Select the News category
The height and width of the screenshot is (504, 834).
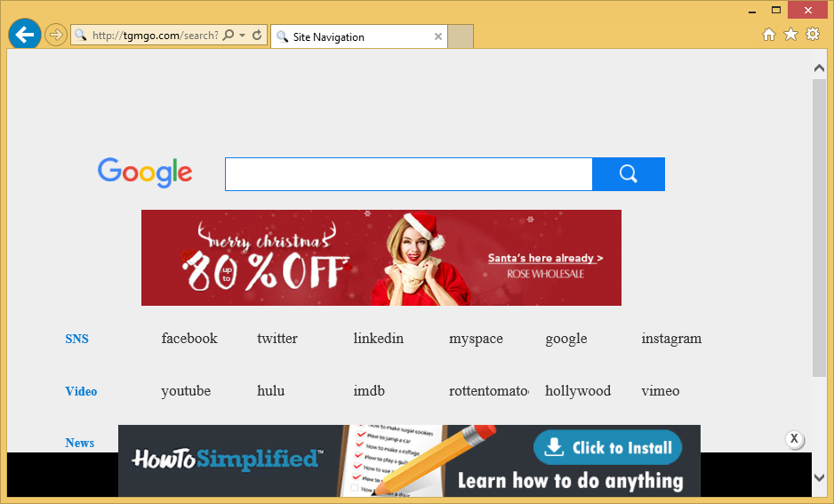pyautogui.click(x=80, y=443)
